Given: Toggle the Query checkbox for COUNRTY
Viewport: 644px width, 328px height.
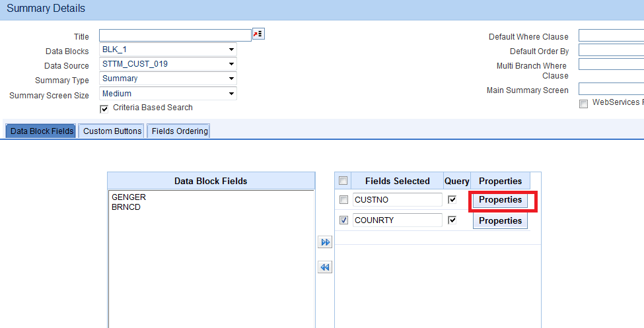Looking at the screenshot, I should pyautogui.click(x=452, y=220).
